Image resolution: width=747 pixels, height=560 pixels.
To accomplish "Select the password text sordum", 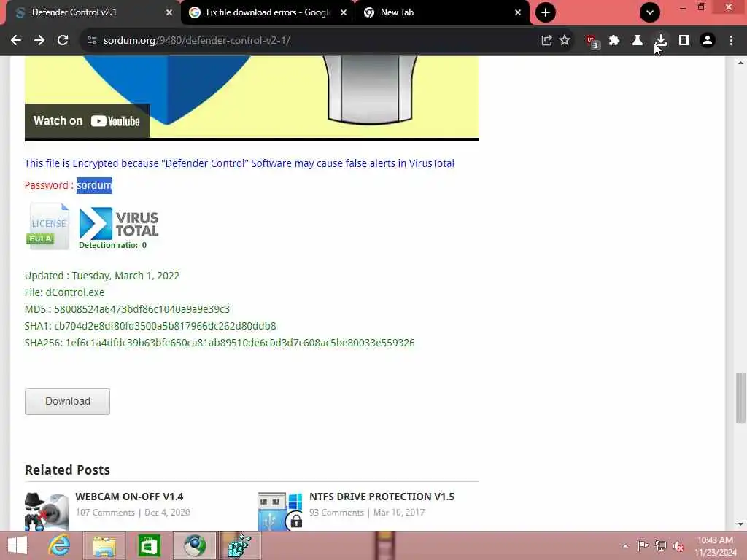I will (x=94, y=185).
